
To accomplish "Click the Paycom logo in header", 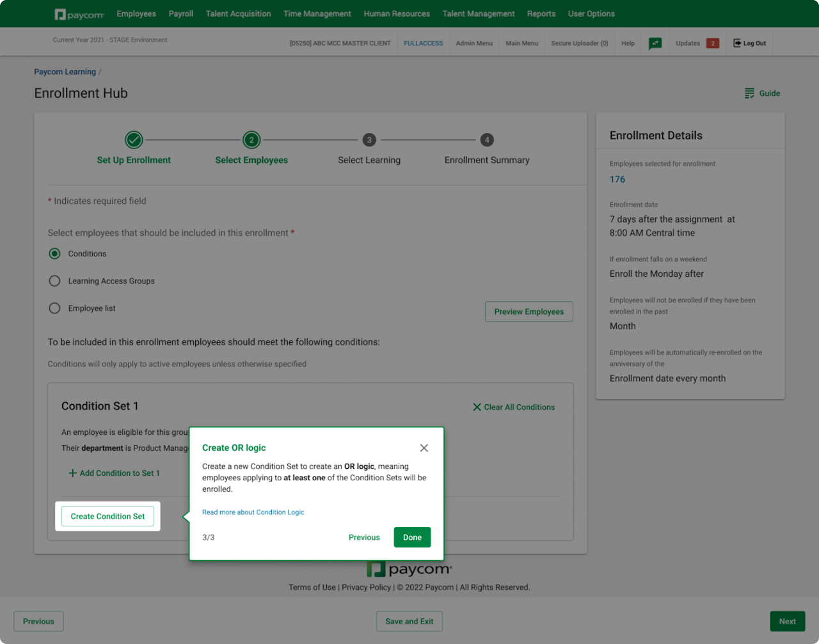I will 79,14.
